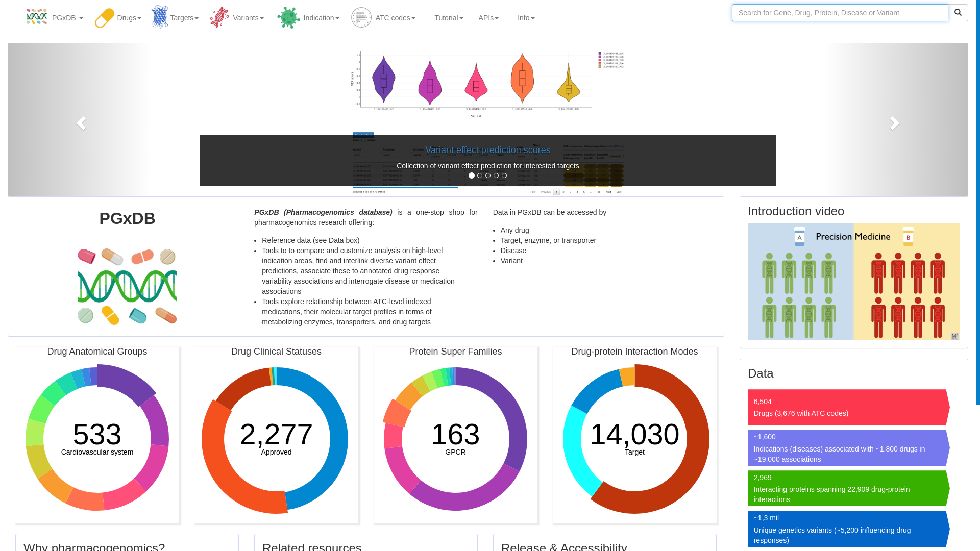Click in the gene/drug search field
Viewport: 980px width, 551px height.
(x=840, y=13)
